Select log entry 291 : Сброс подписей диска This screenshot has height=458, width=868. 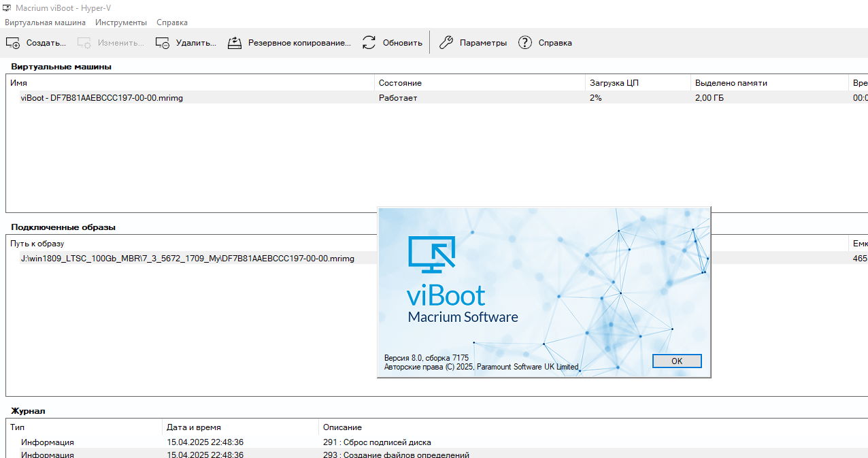[377, 442]
